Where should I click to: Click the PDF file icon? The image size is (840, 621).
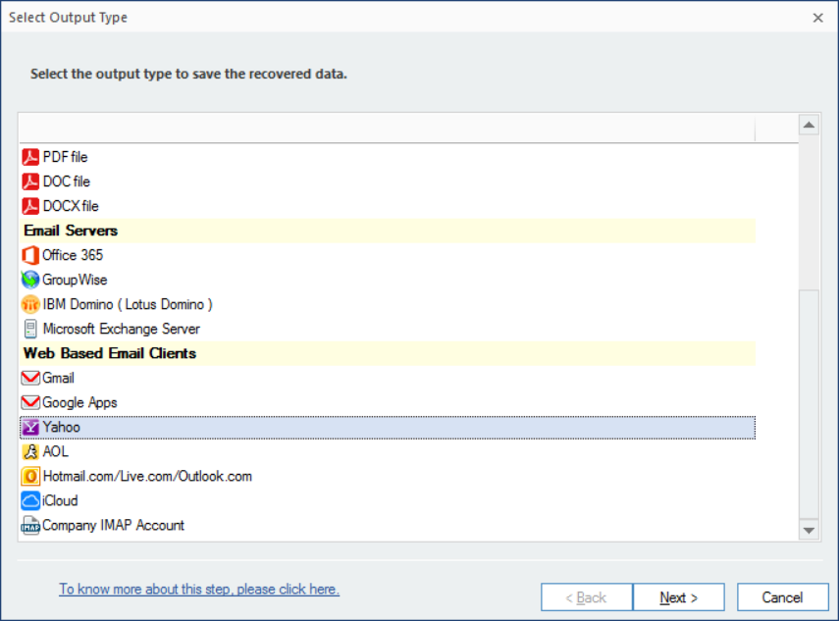coord(30,157)
